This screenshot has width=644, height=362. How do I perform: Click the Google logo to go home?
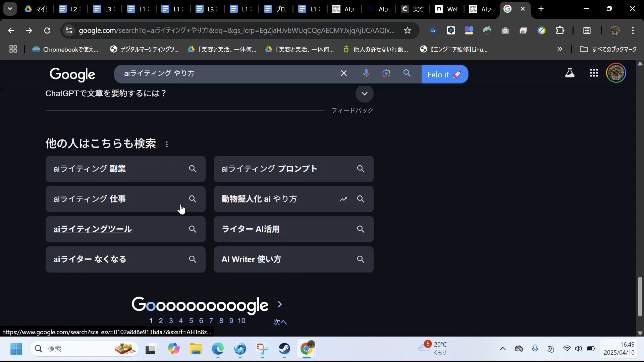point(72,74)
